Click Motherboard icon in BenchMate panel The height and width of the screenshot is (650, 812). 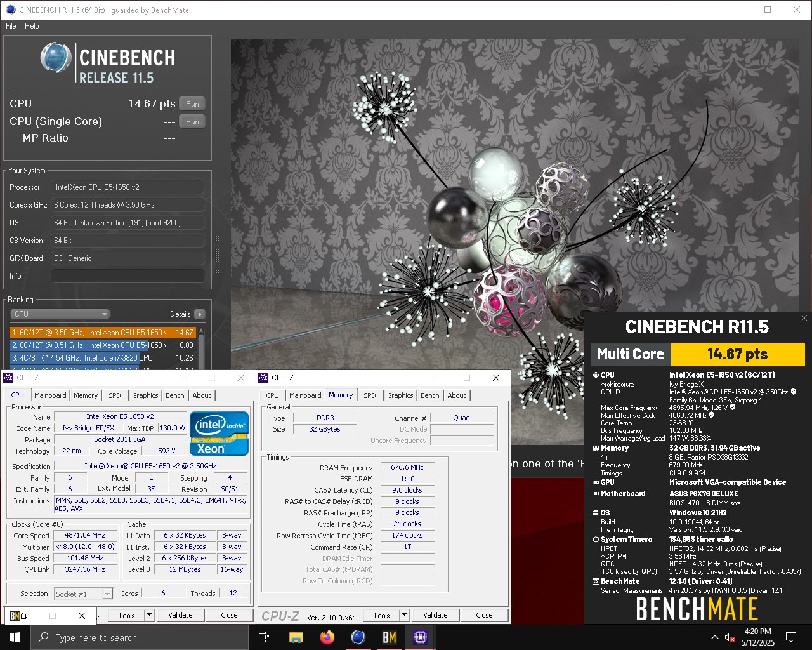click(596, 494)
